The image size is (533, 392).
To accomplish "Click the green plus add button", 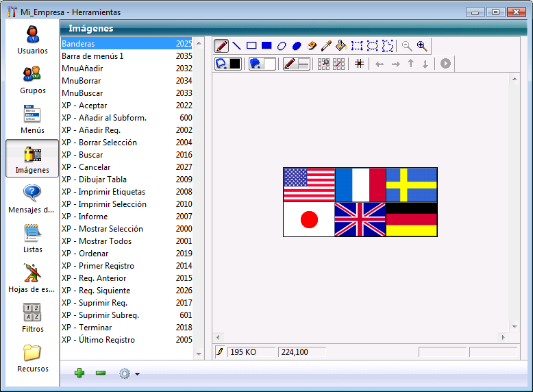I will [79, 373].
